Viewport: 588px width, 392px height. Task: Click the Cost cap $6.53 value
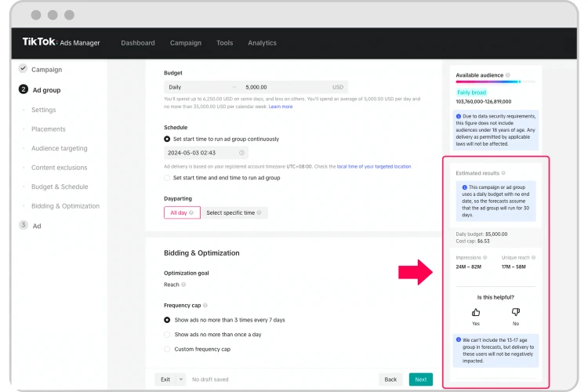pos(484,241)
